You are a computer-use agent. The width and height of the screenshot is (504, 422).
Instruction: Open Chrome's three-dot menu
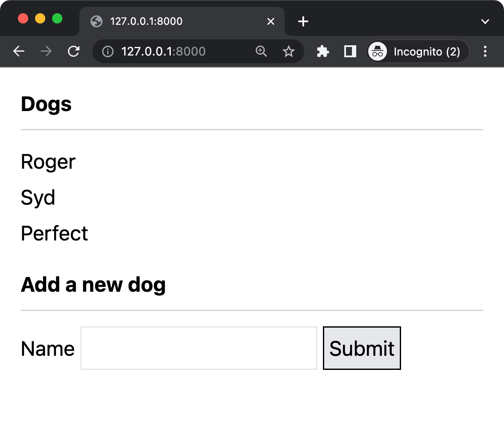click(485, 52)
